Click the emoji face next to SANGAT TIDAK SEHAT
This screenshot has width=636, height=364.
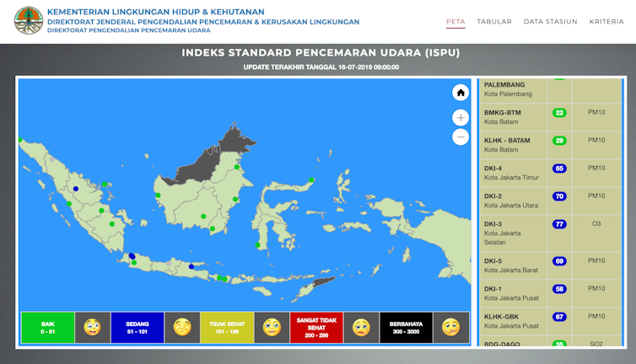point(361,327)
